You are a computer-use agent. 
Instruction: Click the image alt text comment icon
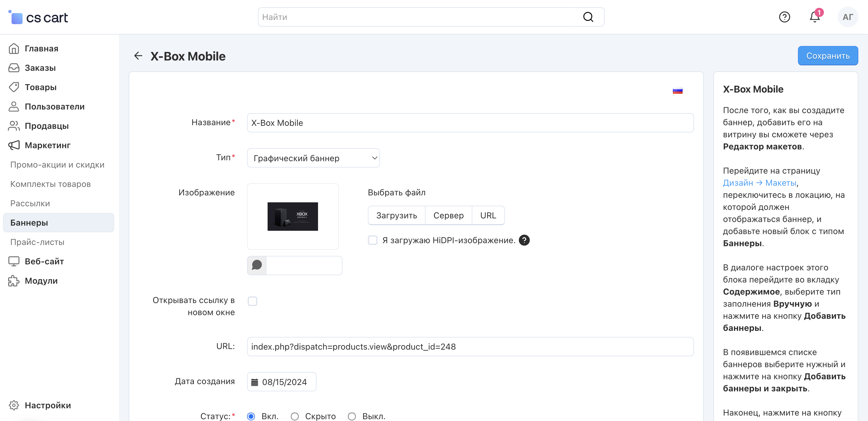(257, 265)
